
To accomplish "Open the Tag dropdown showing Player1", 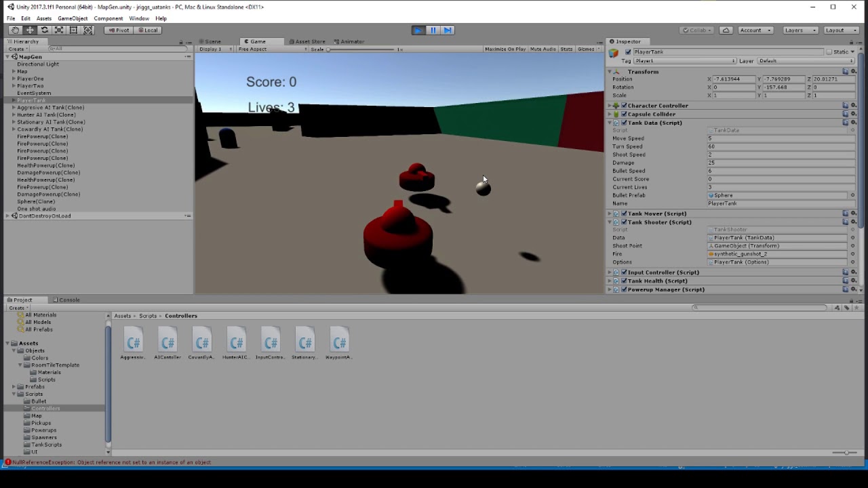I will (685, 61).
